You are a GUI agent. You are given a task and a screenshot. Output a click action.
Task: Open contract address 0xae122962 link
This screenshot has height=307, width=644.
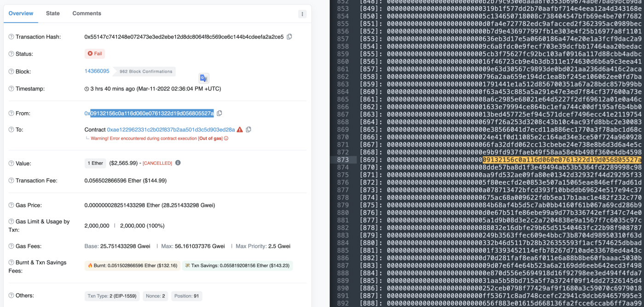171,130
